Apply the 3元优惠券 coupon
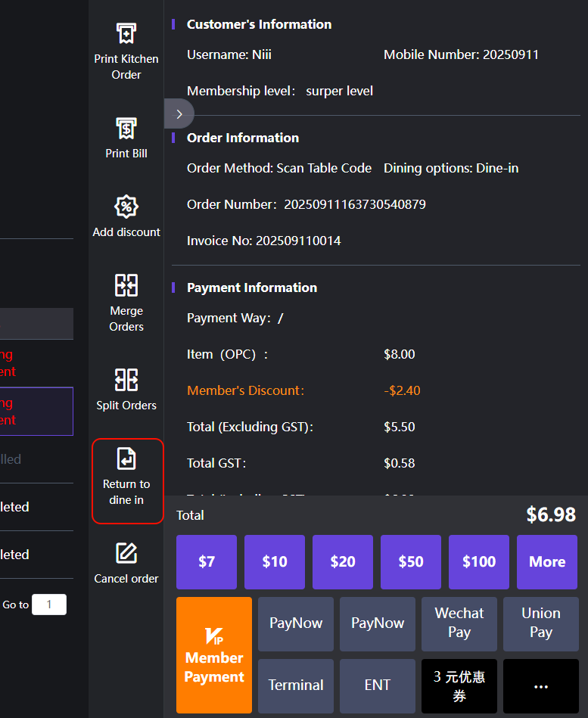 [459, 685]
